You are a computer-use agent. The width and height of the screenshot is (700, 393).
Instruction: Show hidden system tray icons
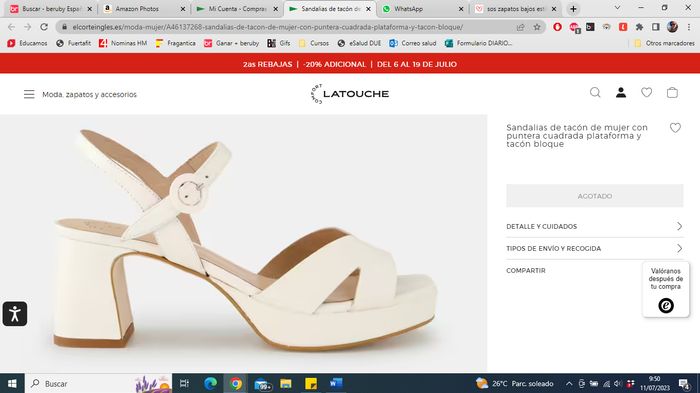coord(569,384)
